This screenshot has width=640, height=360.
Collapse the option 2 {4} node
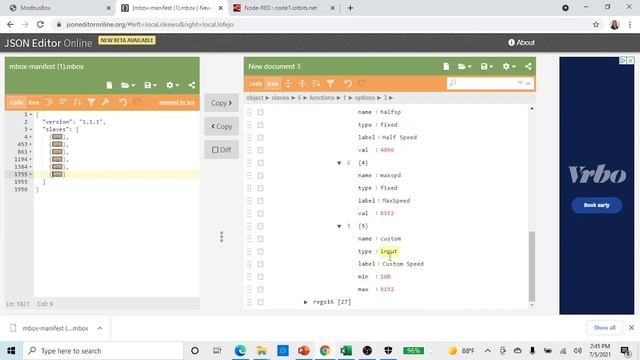tap(339, 163)
